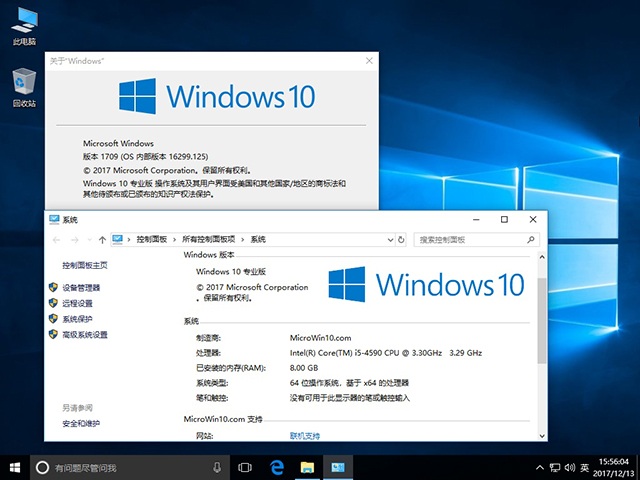The image size is (640, 480).
Task: Go back in 系统 window navigation
Action: [x=57, y=240]
